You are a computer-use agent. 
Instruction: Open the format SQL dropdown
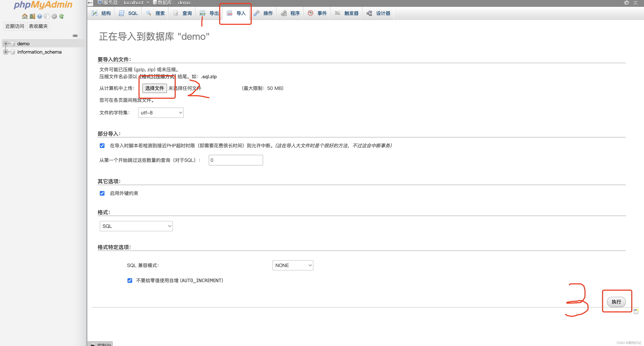136,226
